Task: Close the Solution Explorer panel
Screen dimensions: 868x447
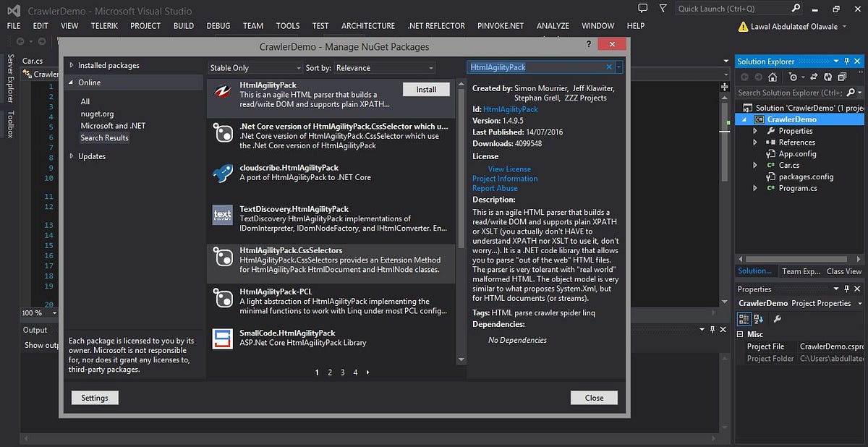Action: pyautogui.click(x=858, y=61)
